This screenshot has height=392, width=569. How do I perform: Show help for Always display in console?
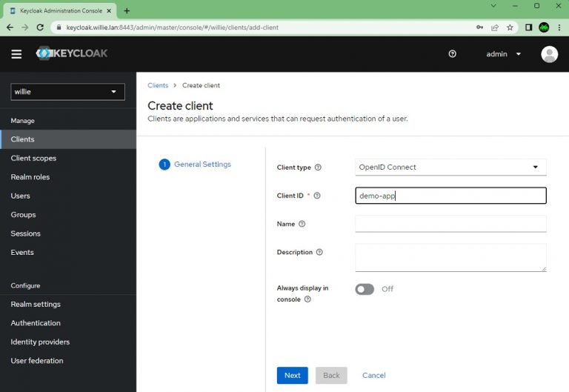[307, 299]
